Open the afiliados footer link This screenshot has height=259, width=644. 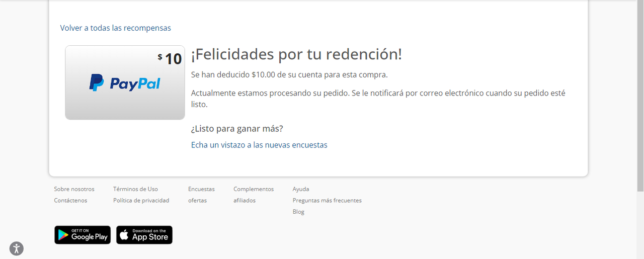pos(245,200)
